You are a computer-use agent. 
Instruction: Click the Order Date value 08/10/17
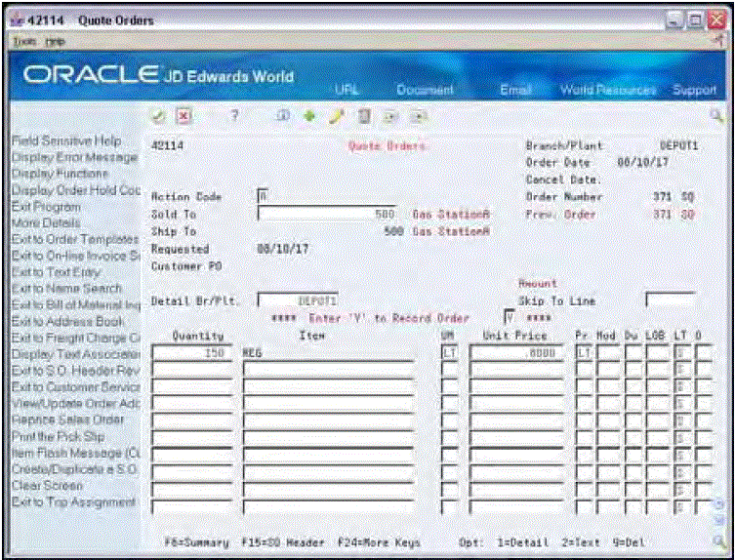click(x=642, y=162)
